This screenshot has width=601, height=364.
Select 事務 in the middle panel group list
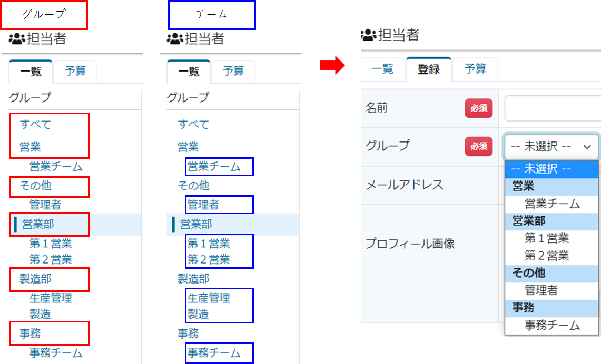pyautogui.click(x=188, y=333)
